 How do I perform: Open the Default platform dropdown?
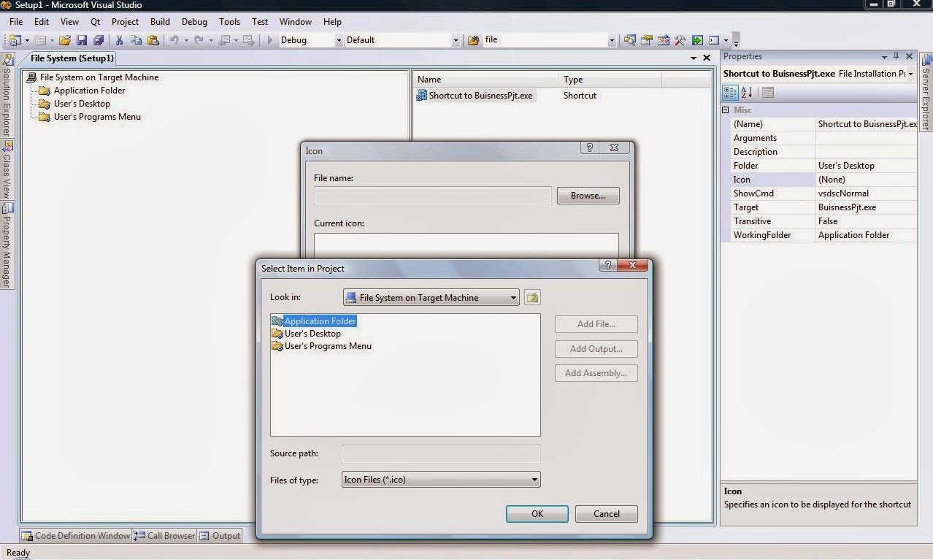click(x=456, y=40)
